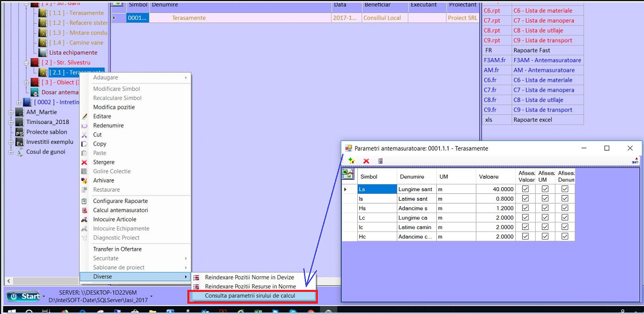This screenshot has width=644, height=314.
Task: Click the icon of tree item 1.3 Mntare
Action: pos(43,33)
